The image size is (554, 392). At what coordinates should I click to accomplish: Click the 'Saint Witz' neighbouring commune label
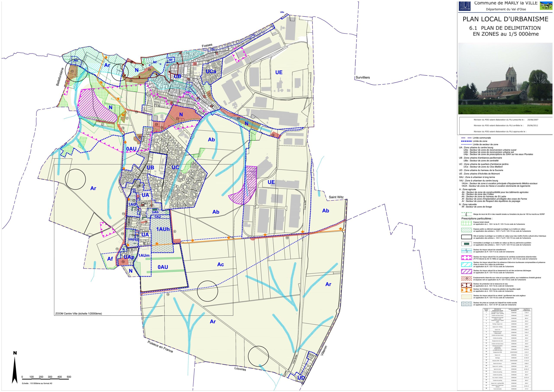pos(336,197)
